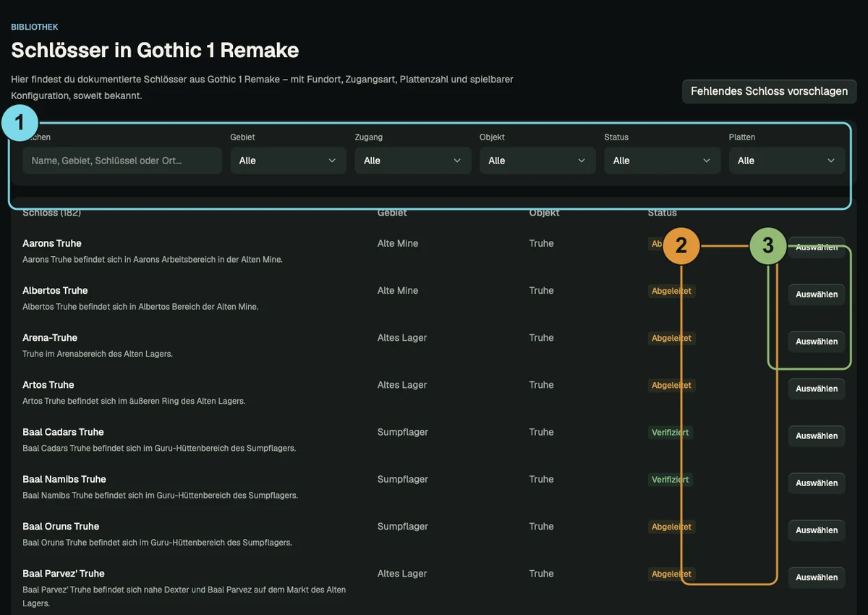Click the Abgeleitet badge in Albertos Truhe row
Screen dimensions: 868x615
pyautogui.click(x=671, y=291)
